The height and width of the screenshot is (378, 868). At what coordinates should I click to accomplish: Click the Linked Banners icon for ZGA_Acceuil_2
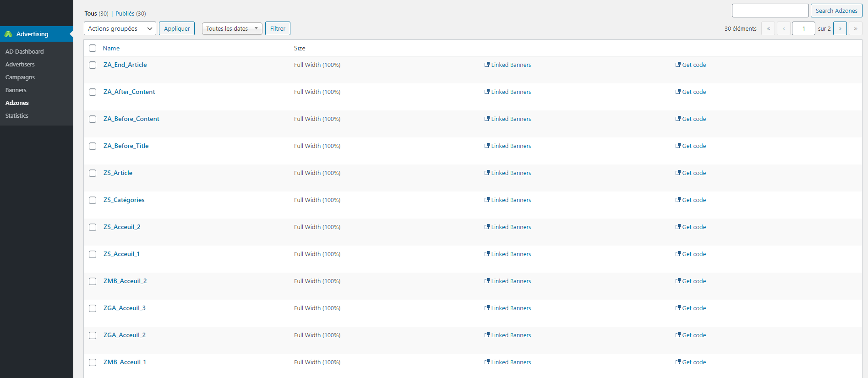pyautogui.click(x=487, y=335)
